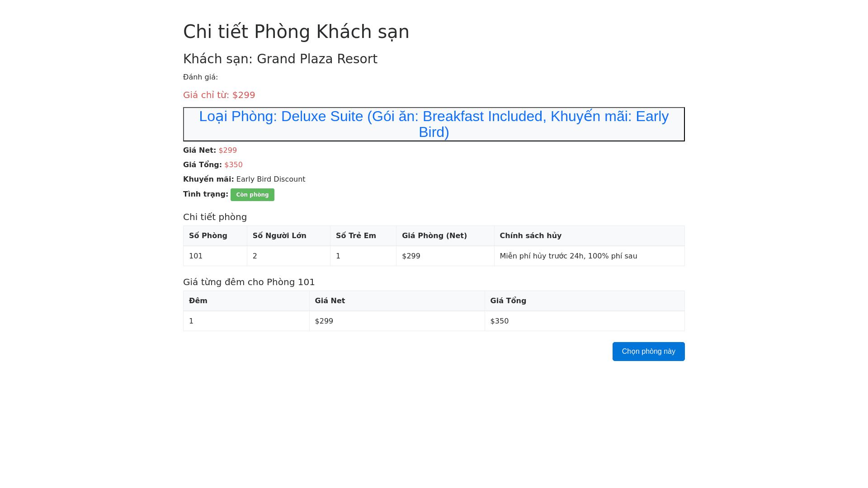868x488 pixels.
Task: Click the Giá chỉ từ $299 text
Action: pos(219,95)
